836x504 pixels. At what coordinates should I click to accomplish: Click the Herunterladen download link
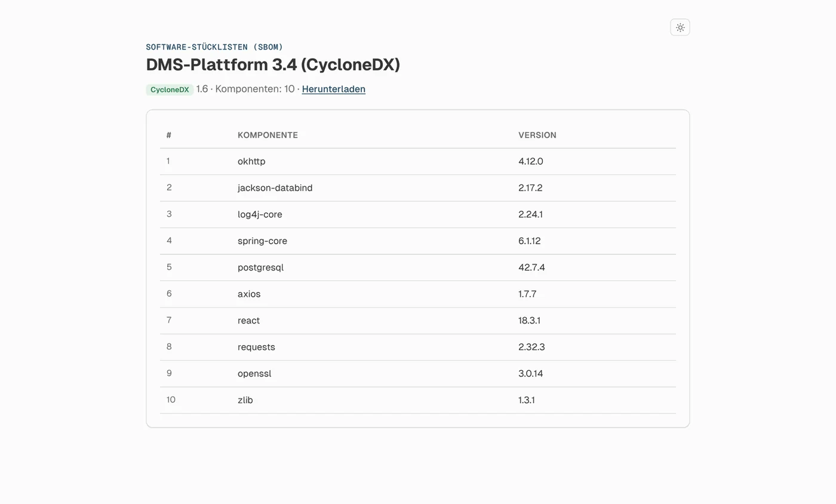coord(333,89)
